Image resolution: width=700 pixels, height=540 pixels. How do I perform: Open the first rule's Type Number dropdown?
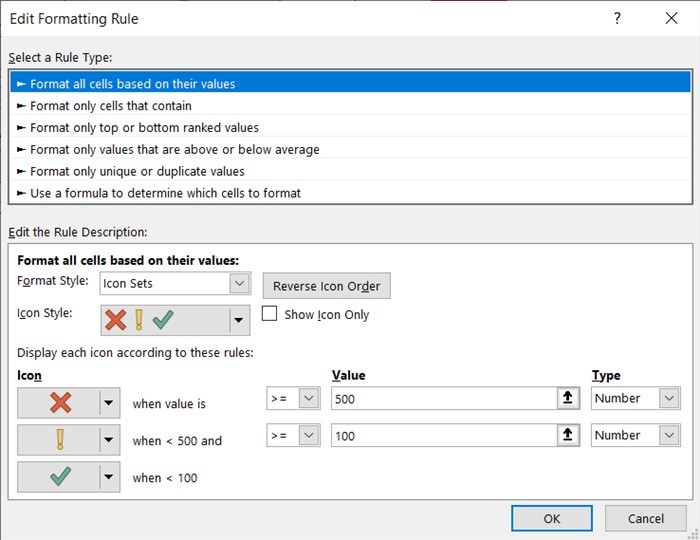click(x=668, y=398)
